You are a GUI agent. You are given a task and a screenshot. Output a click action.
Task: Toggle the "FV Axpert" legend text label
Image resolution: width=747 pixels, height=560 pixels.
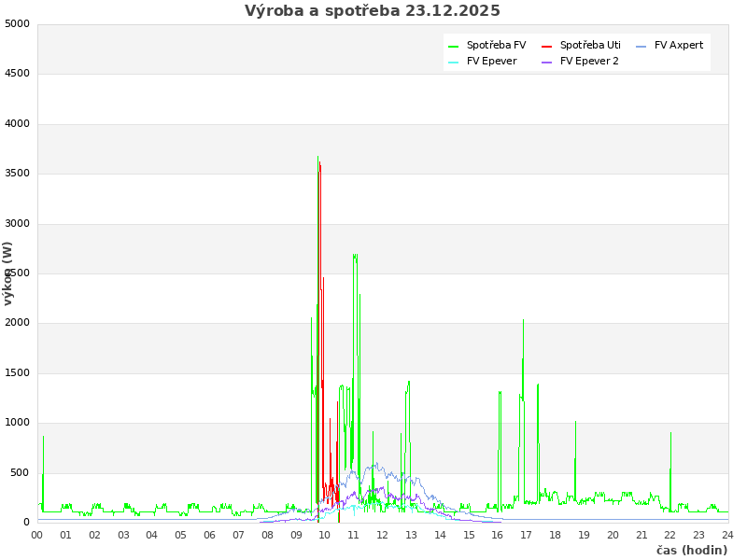[679, 45]
